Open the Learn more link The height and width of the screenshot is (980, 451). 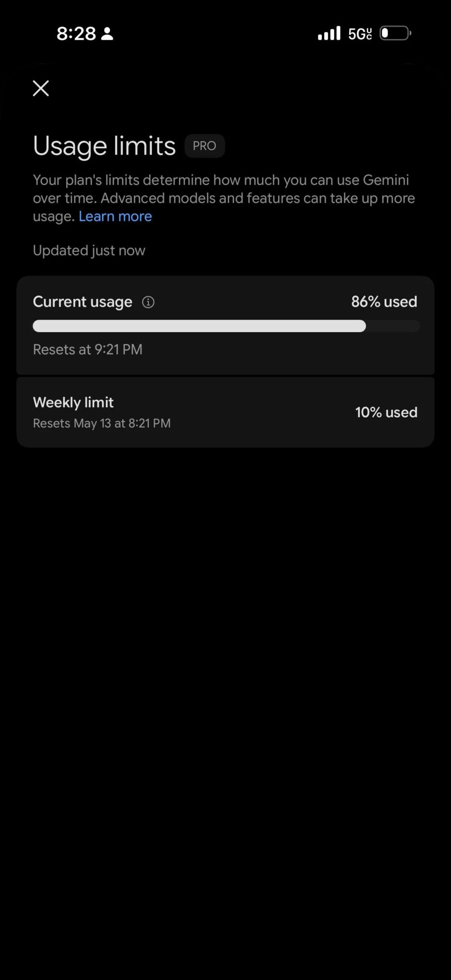[x=115, y=216]
